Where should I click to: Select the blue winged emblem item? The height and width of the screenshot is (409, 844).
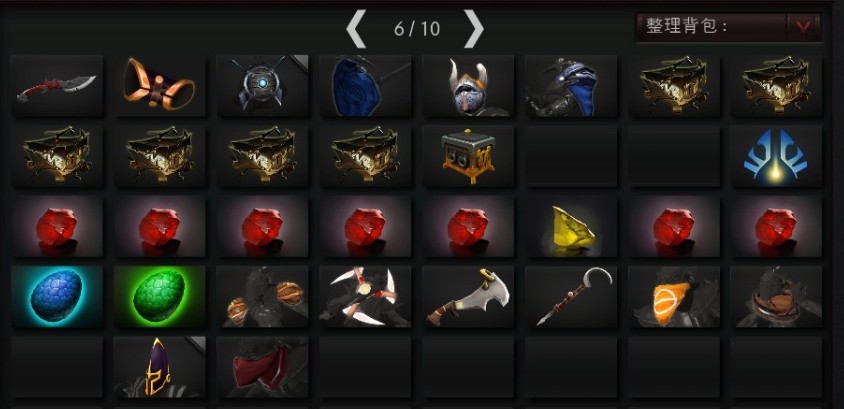(777, 156)
